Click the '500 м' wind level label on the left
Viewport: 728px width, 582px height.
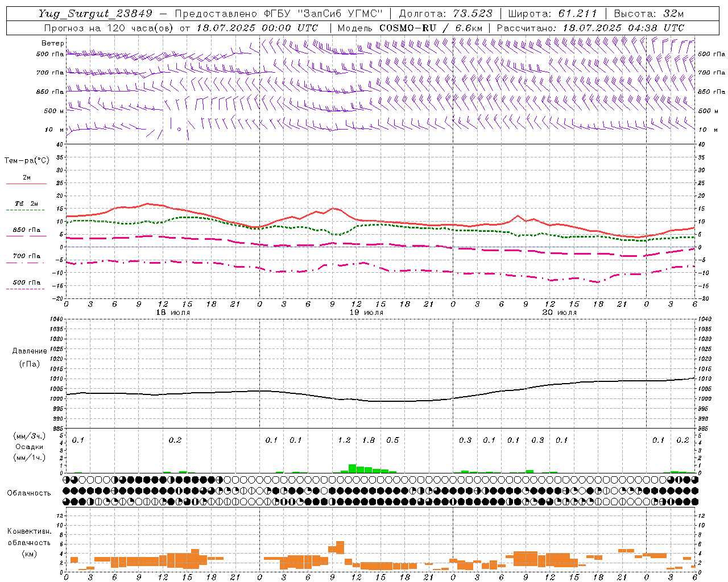click(54, 111)
